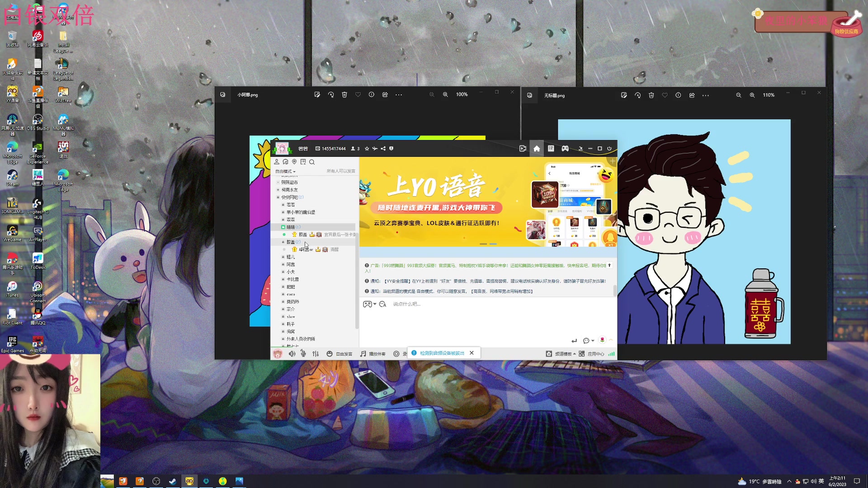Click the 播放伴奏 play accompaniment label
The height and width of the screenshot is (488, 868).
coord(377,354)
